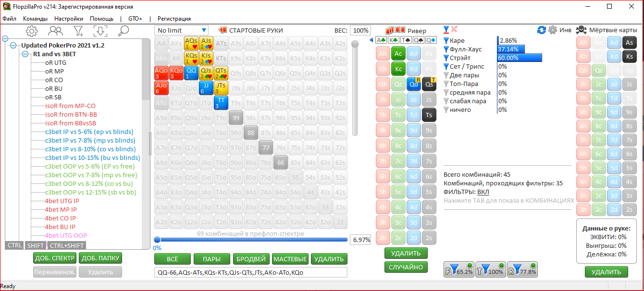Click the ДОБ. ПАПКУ button
The image size is (644, 291).
tap(100, 258)
